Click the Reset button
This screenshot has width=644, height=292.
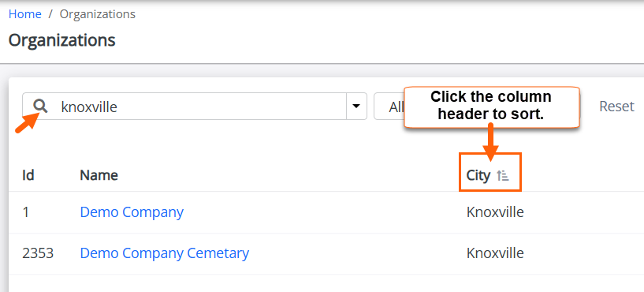(616, 106)
